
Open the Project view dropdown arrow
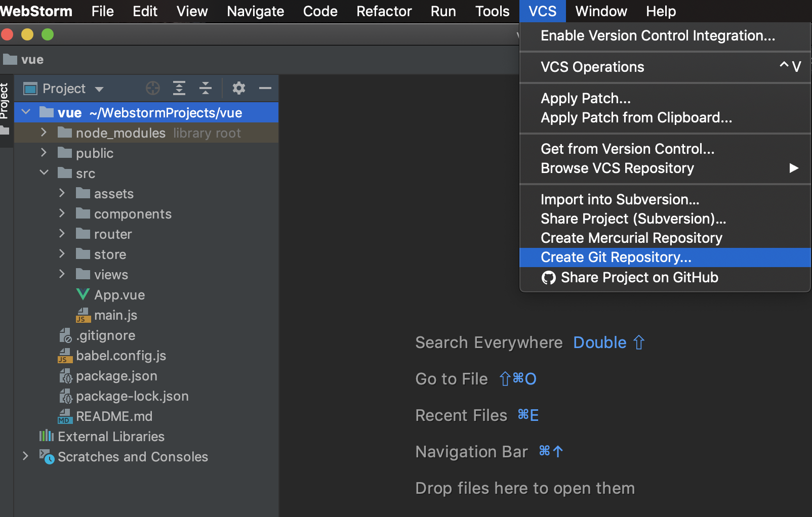click(x=99, y=90)
